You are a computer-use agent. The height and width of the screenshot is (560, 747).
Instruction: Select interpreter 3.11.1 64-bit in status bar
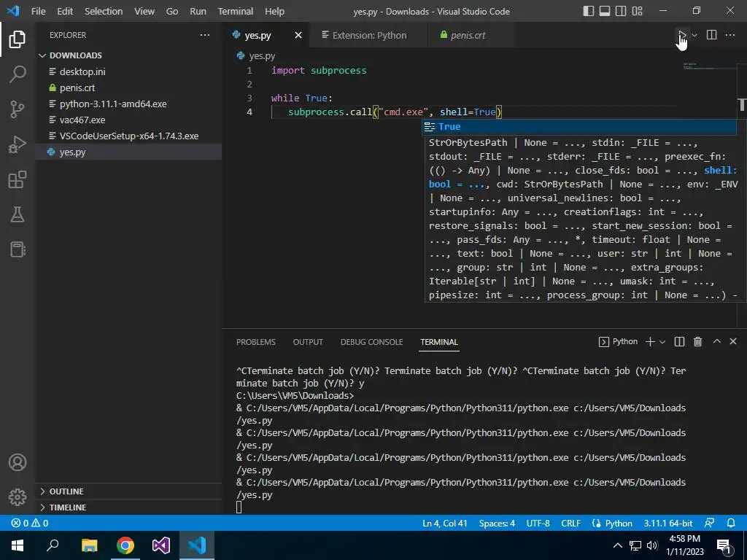(x=668, y=523)
